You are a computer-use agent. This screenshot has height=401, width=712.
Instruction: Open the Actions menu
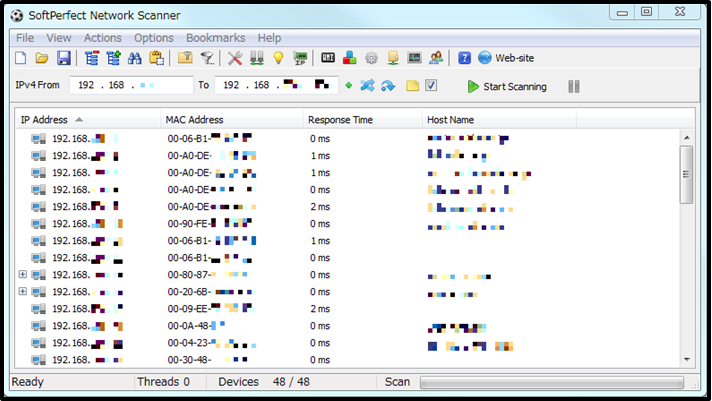tap(103, 38)
